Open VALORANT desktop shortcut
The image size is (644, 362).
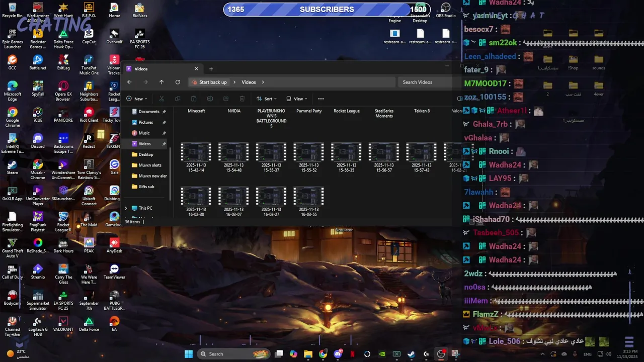click(x=63, y=324)
